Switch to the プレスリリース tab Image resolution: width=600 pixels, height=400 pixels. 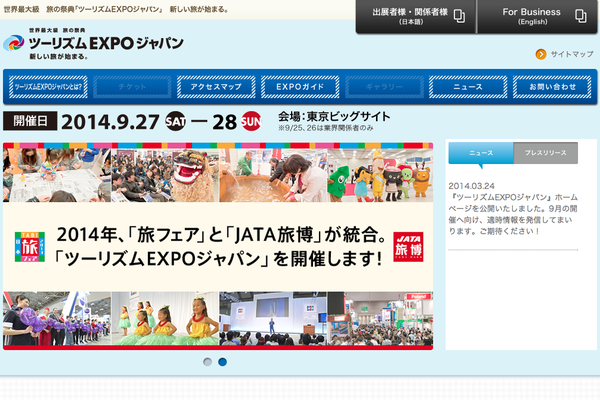[x=546, y=153]
